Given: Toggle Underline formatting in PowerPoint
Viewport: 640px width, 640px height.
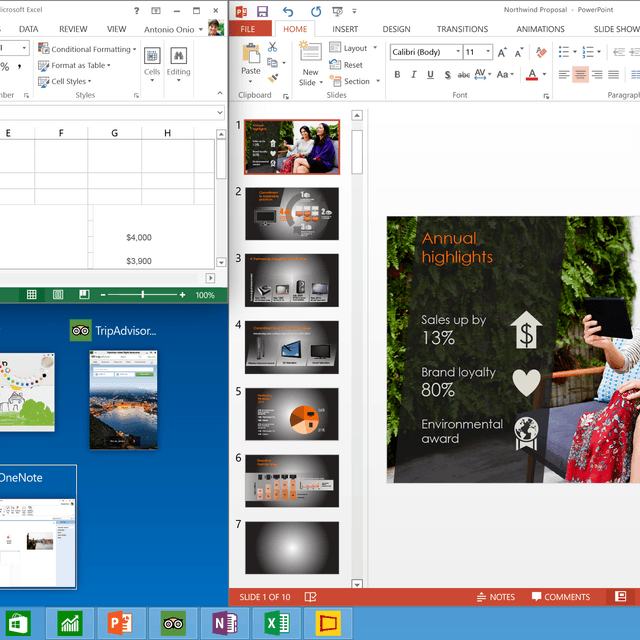Looking at the screenshot, I should pyautogui.click(x=430, y=75).
